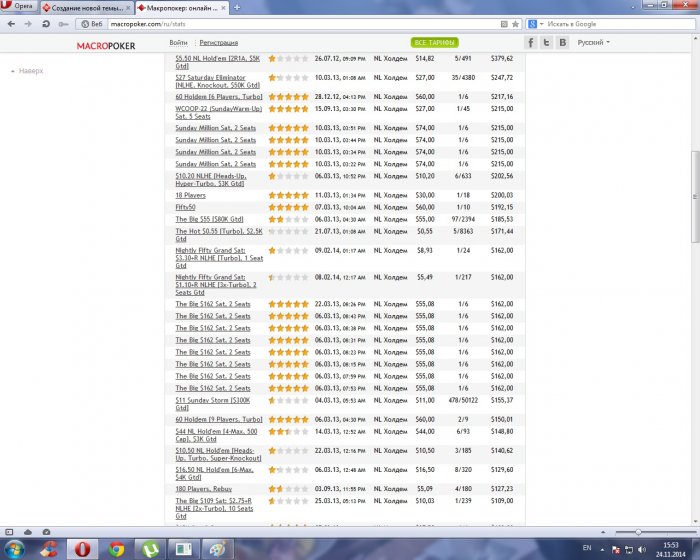
Task: Open the VK social icon
Action: [562, 42]
